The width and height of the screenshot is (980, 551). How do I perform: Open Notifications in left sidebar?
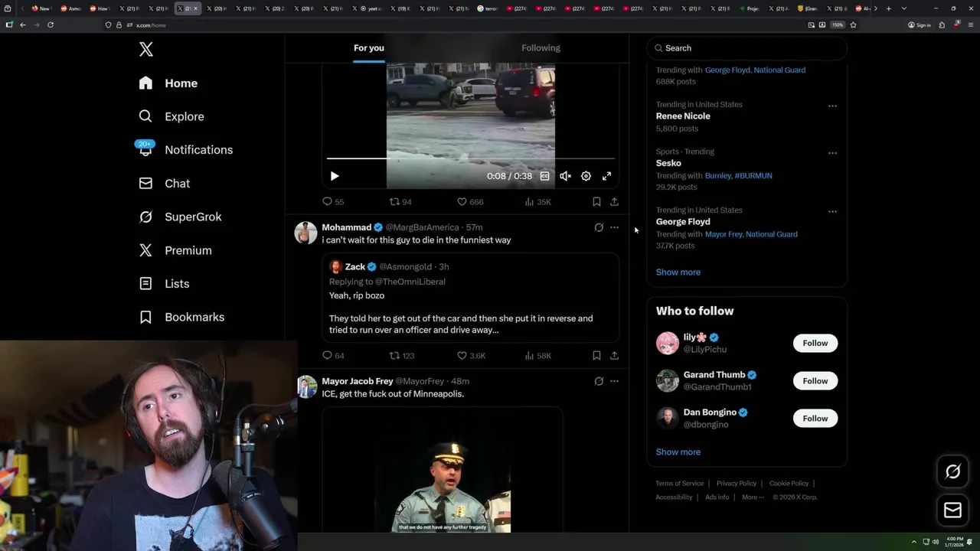pos(185,150)
